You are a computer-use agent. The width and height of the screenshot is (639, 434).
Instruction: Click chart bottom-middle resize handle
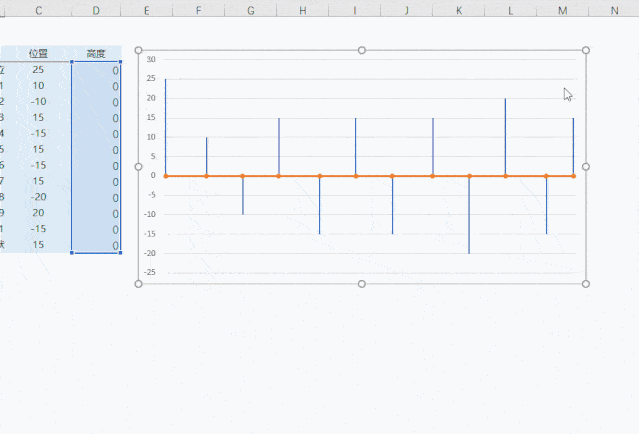coord(362,284)
